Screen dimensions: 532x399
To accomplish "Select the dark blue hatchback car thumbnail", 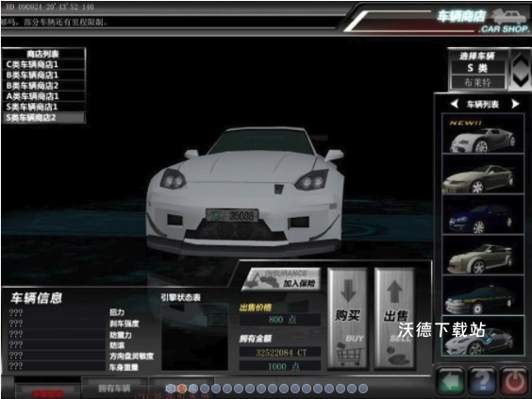I will coord(483,215).
